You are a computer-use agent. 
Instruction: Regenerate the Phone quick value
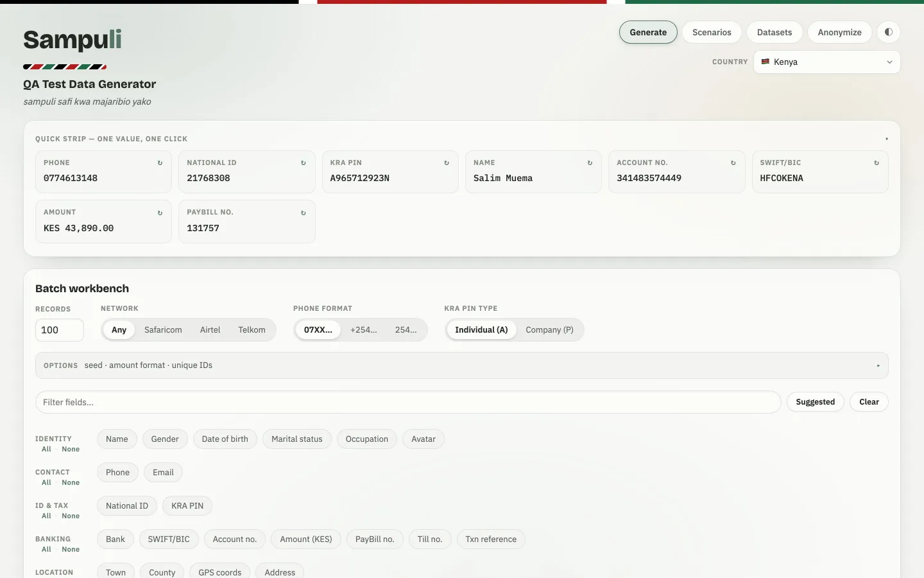click(160, 163)
